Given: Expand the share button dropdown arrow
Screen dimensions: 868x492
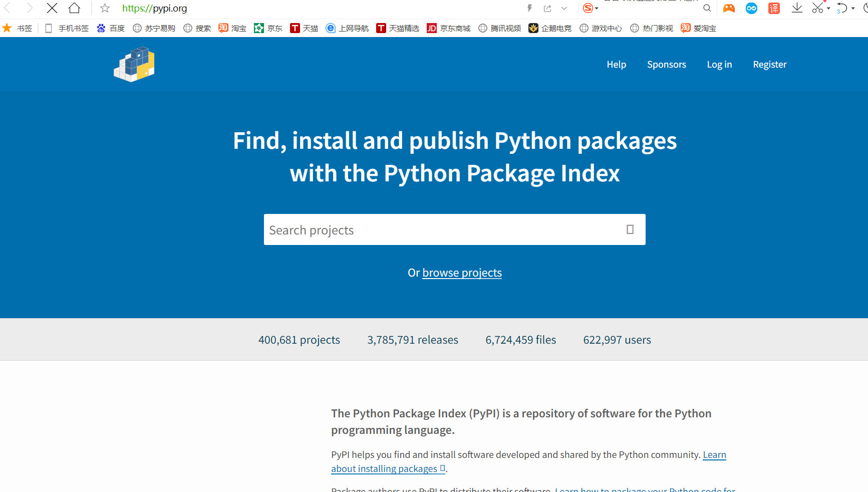Looking at the screenshot, I should coord(564,9).
